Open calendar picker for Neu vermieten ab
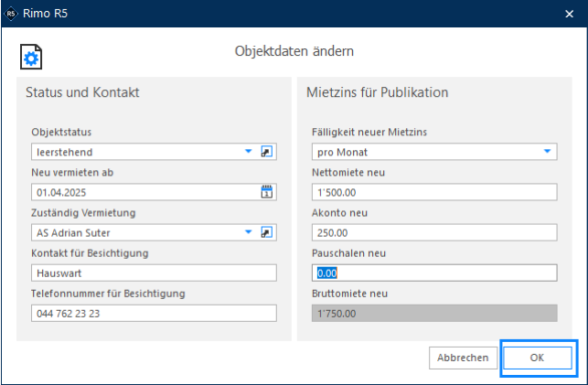The image size is (588, 385). 267,192
